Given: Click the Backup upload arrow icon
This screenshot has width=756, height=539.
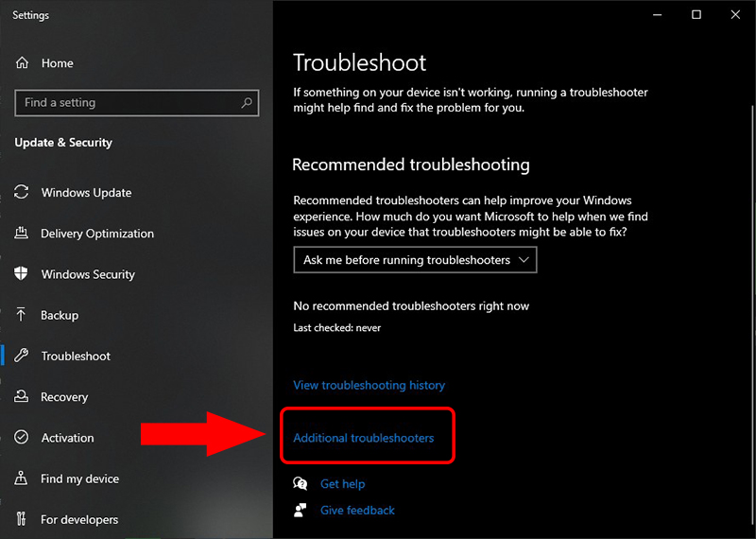Looking at the screenshot, I should pos(21,315).
